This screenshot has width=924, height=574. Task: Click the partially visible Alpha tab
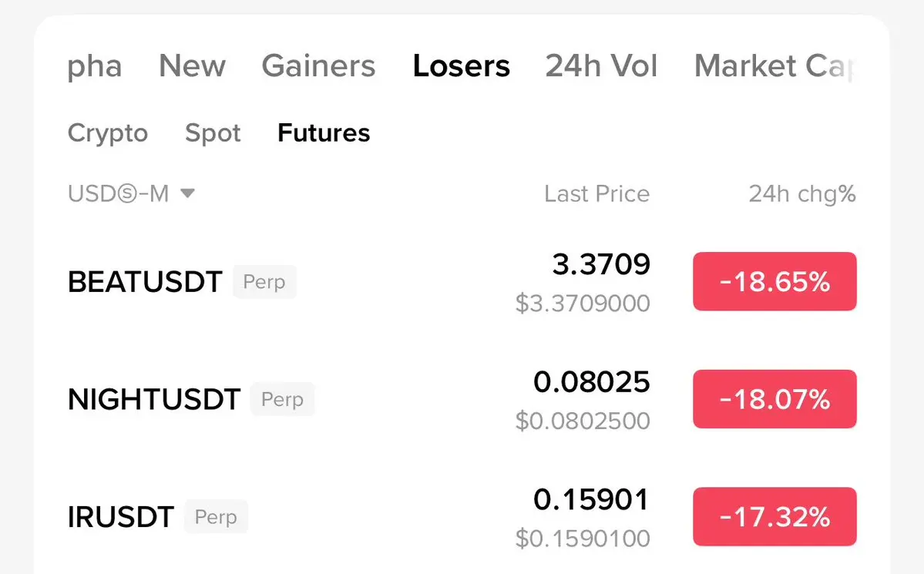pos(94,66)
